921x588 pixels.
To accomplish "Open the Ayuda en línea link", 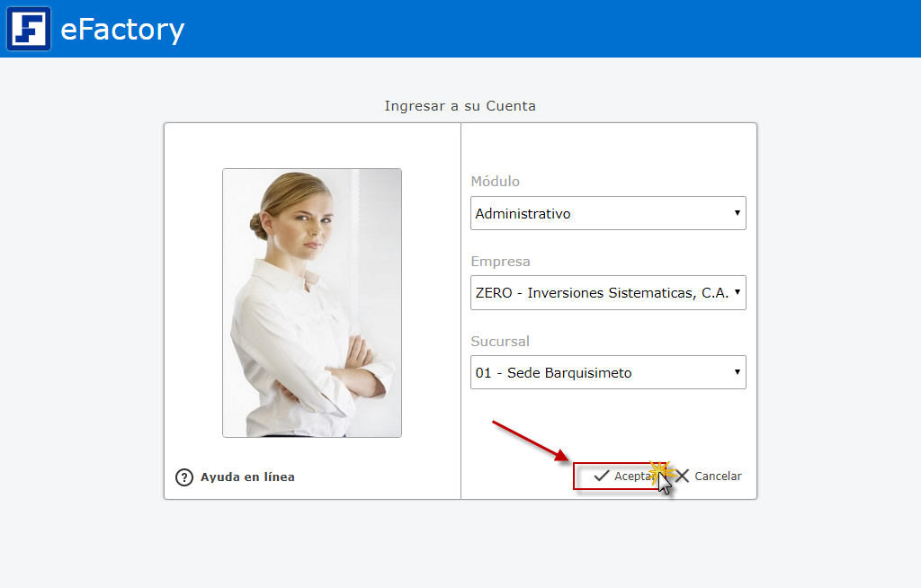I will click(x=247, y=477).
